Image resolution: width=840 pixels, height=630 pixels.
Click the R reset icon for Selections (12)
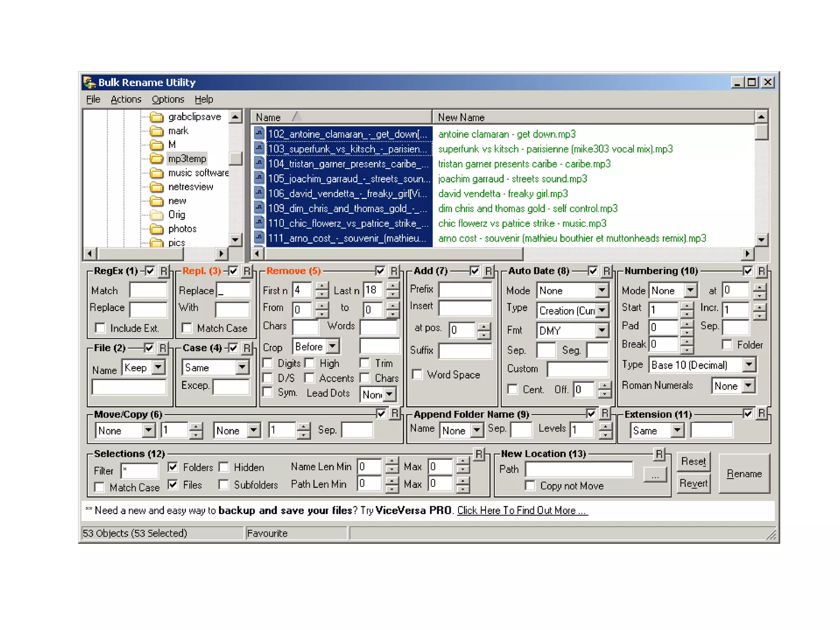[x=479, y=454]
